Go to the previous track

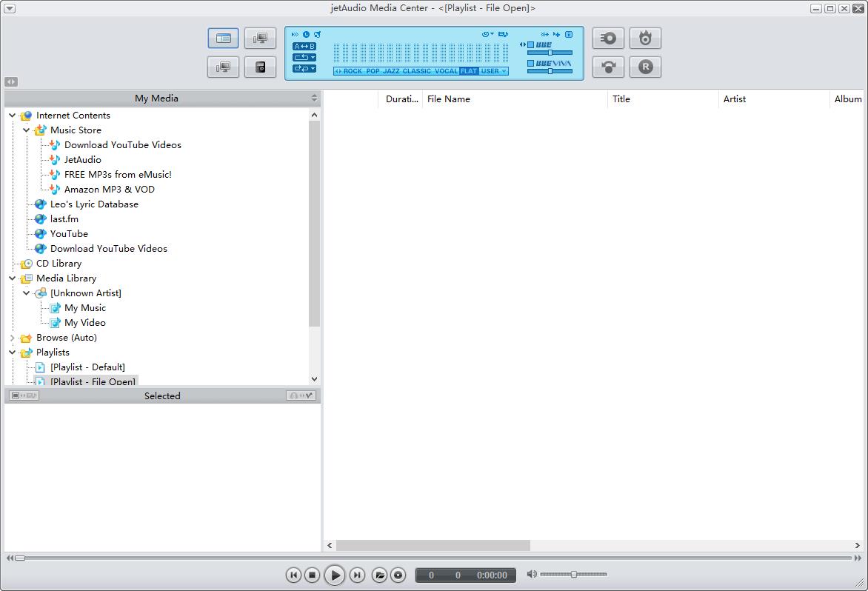tap(293, 575)
